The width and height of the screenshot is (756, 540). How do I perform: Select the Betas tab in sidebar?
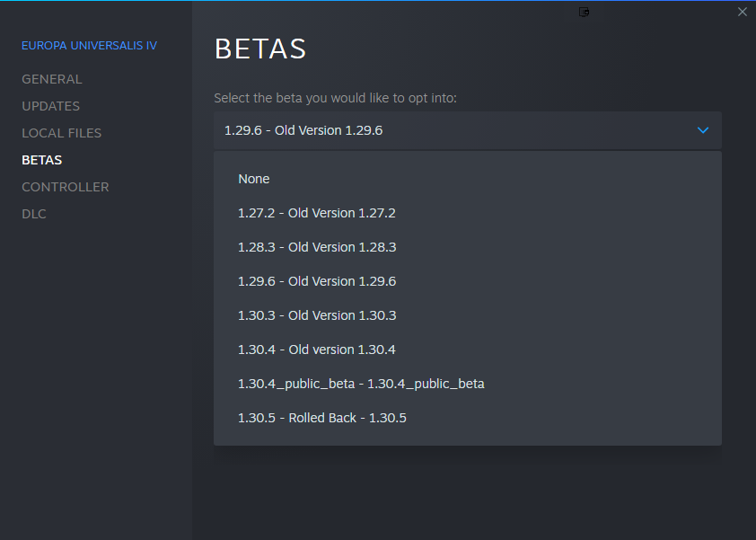[x=41, y=160]
